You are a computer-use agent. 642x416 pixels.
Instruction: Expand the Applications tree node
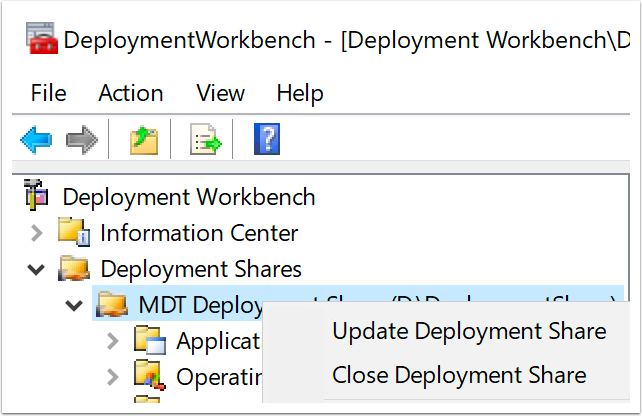[x=112, y=342]
